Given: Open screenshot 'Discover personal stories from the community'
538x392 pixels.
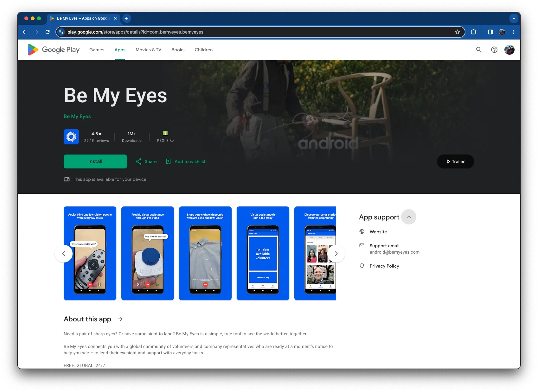Looking at the screenshot, I should [315, 253].
